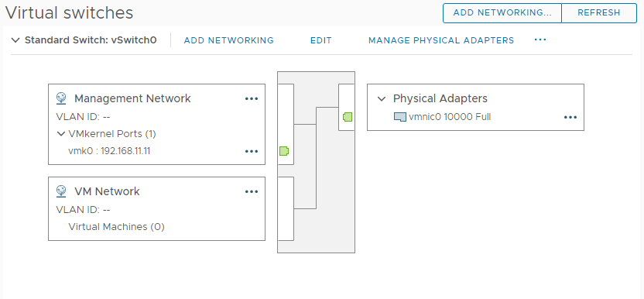Select the vmk0 : 192.168.11.11 entry
Image resolution: width=644 pixels, height=299 pixels.
coord(109,151)
